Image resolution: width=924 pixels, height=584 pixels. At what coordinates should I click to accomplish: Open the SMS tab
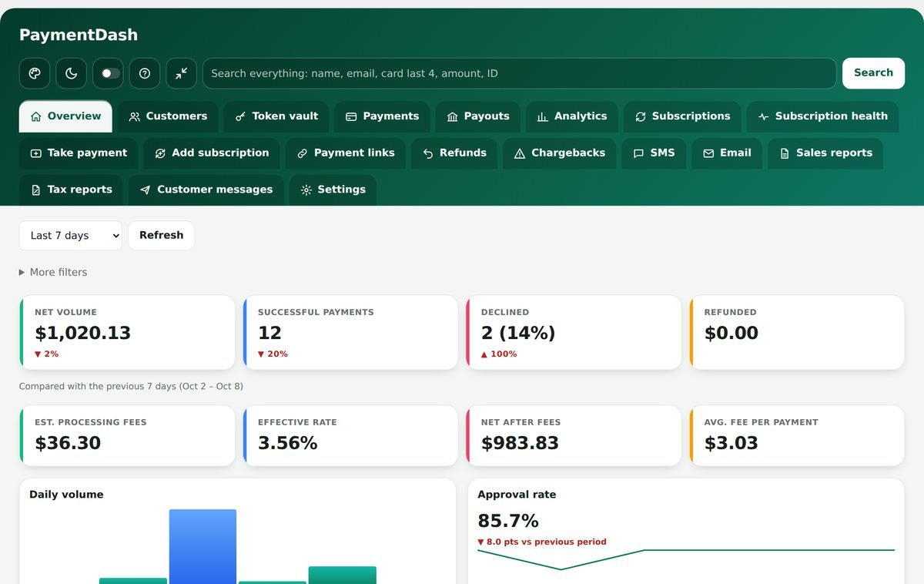654,153
